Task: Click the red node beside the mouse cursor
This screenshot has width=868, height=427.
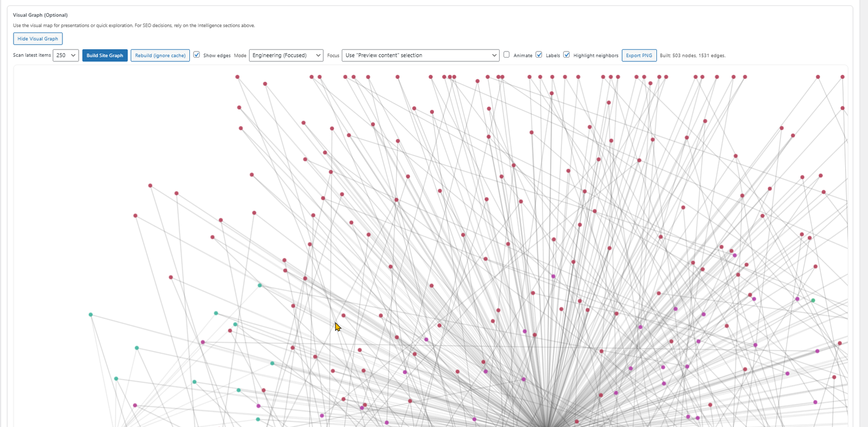Action: point(343,315)
